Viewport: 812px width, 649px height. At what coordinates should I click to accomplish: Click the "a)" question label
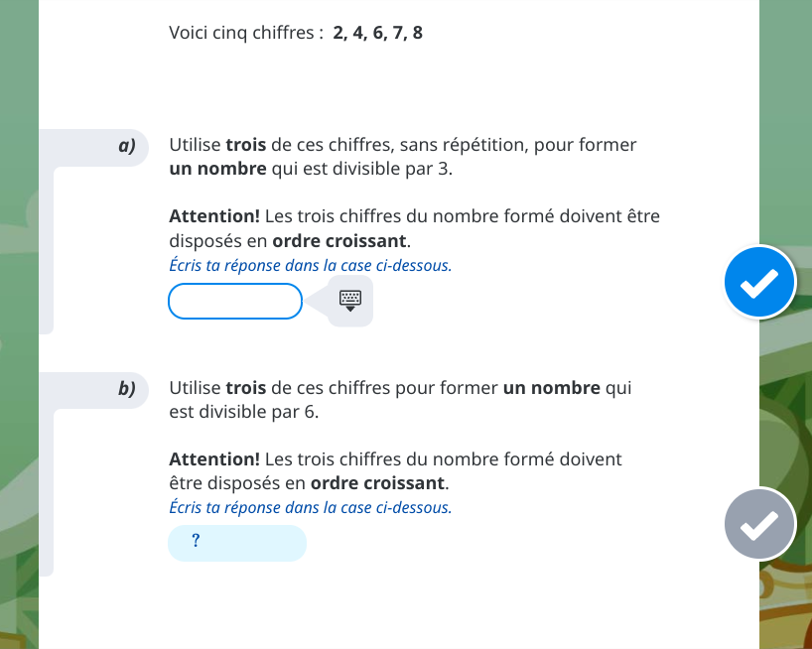pos(127,146)
